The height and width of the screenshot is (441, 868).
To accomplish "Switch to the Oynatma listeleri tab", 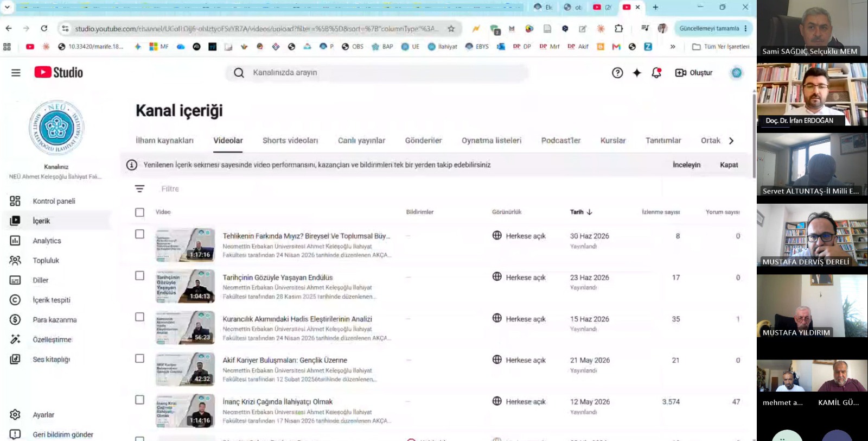I will (x=492, y=141).
